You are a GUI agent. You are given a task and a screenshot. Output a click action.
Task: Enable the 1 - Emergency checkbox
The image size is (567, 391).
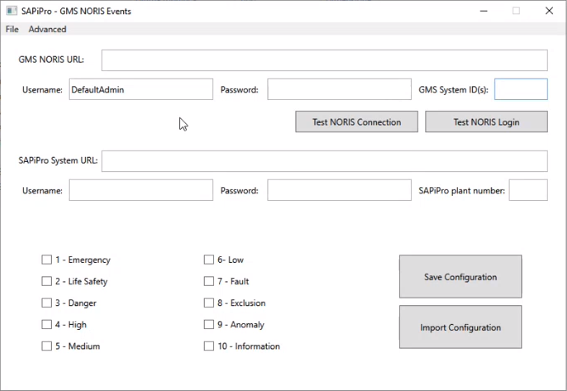47,260
